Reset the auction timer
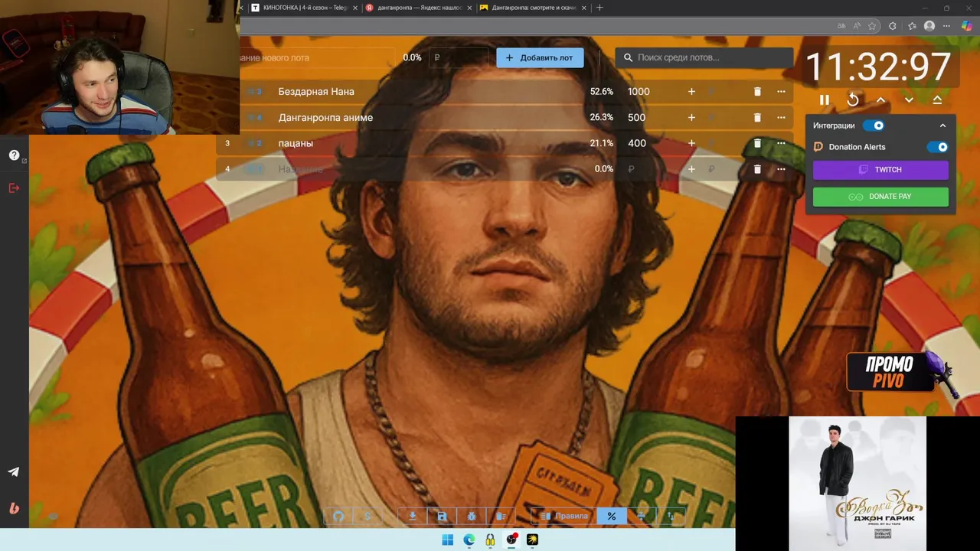Screen dimensions: 980x551 (x=853, y=100)
